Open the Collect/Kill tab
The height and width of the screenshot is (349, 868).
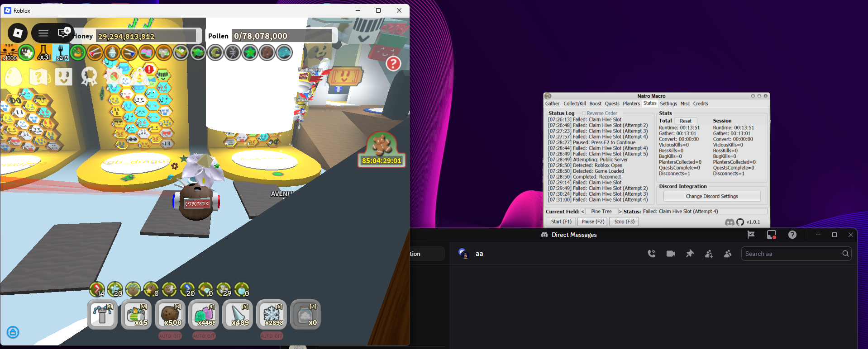coord(575,104)
